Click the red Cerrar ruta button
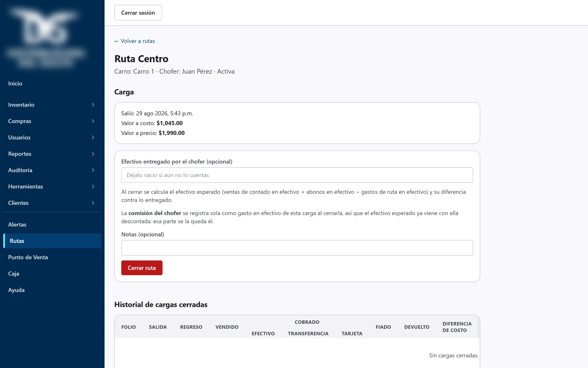Image resolution: width=588 pixels, height=368 pixels. click(x=142, y=268)
